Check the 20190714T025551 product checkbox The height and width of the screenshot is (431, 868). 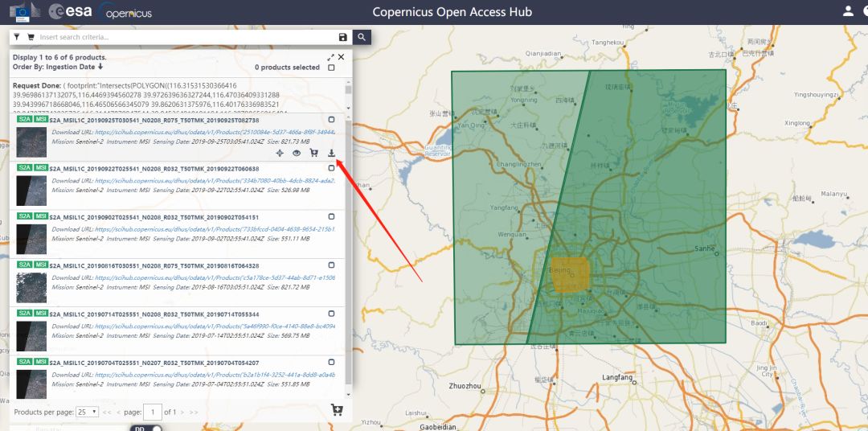point(331,314)
